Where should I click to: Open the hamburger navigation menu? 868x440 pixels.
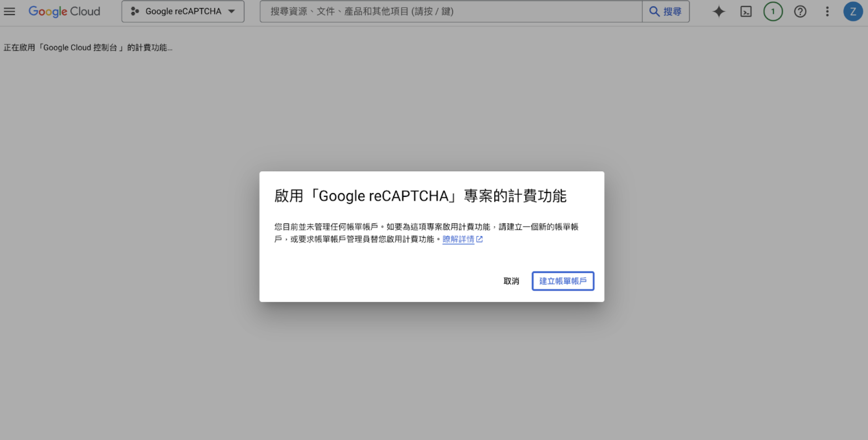coord(9,11)
